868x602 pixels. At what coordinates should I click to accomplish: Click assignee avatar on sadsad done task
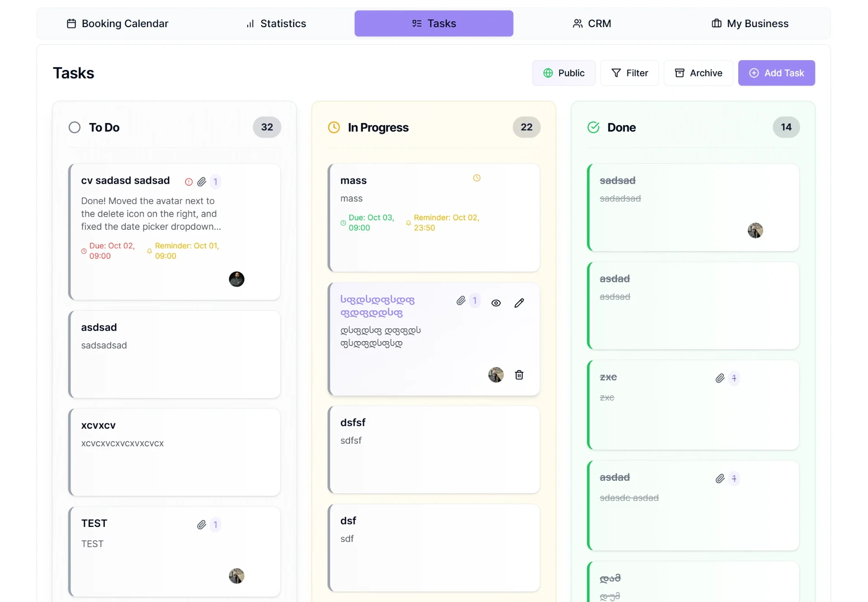click(755, 231)
